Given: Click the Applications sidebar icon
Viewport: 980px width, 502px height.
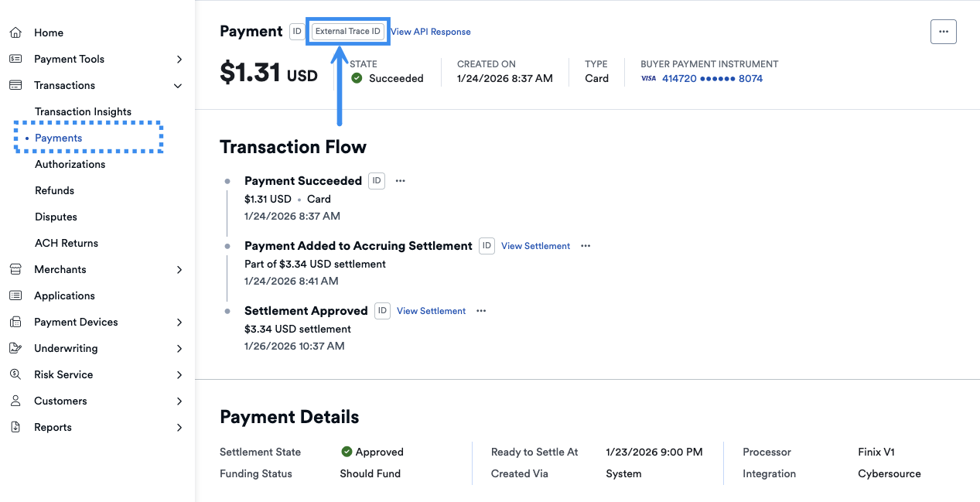Looking at the screenshot, I should 15,295.
